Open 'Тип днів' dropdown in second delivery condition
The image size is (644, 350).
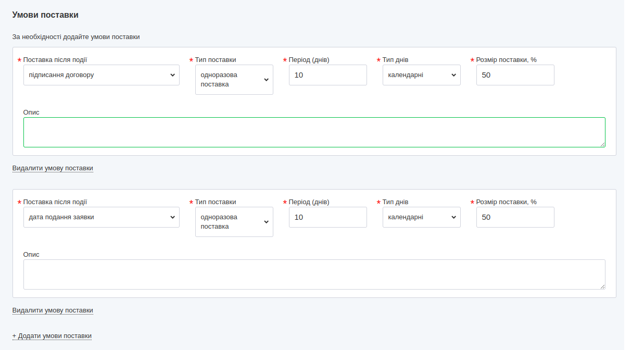point(421,217)
